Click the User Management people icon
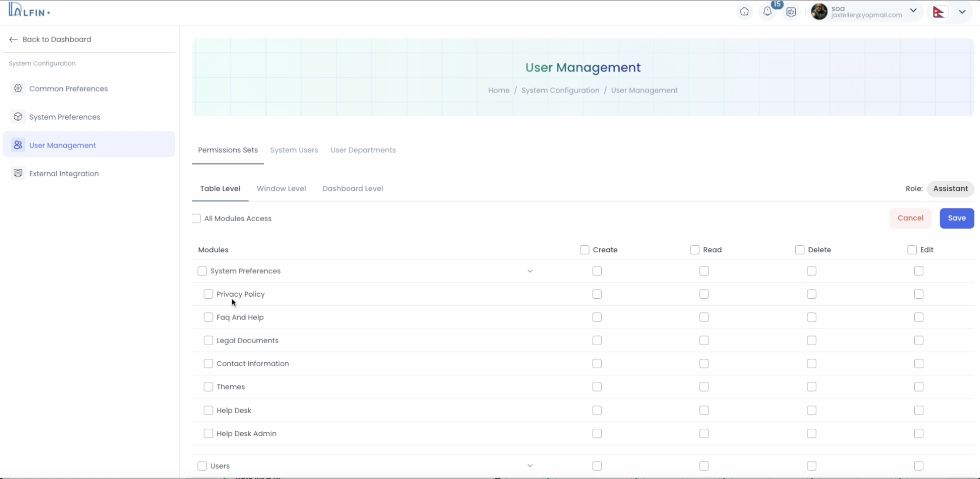 (x=18, y=145)
